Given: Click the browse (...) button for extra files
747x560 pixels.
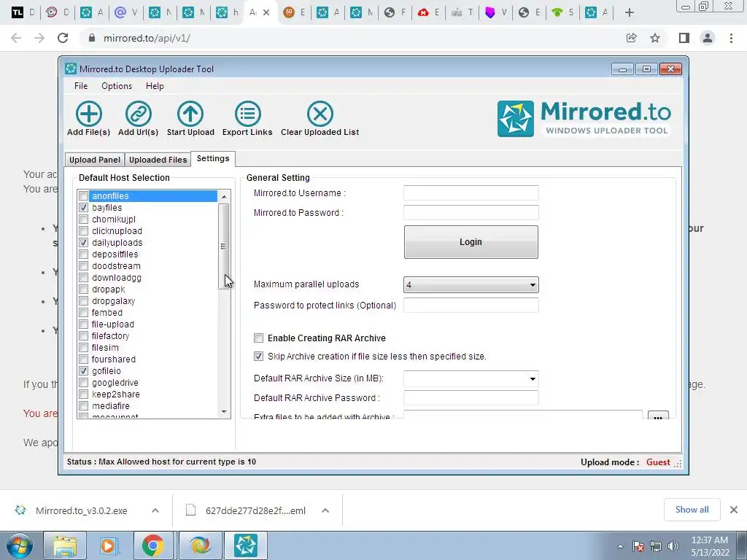Looking at the screenshot, I should pyautogui.click(x=658, y=415).
